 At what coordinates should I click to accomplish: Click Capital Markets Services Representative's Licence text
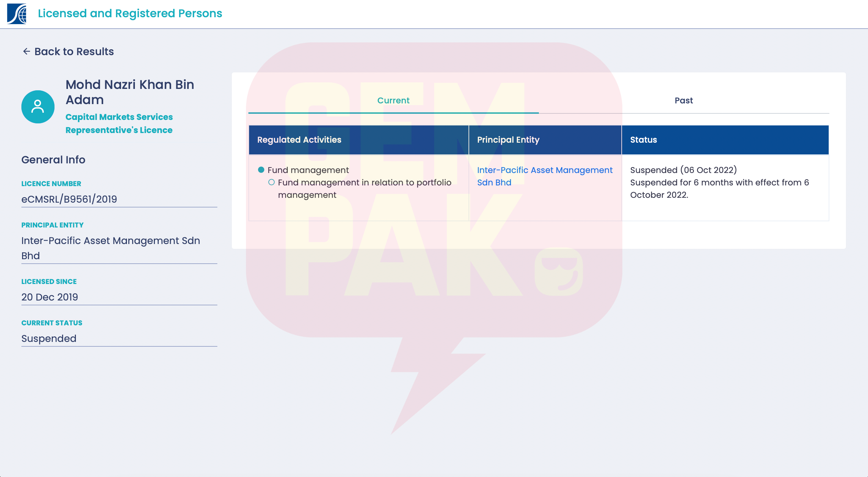[119, 123]
